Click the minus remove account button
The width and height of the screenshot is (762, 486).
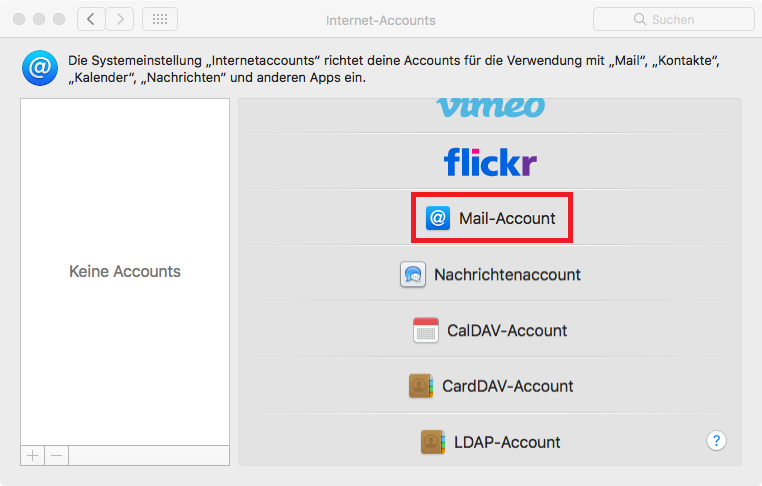[57, 455]
